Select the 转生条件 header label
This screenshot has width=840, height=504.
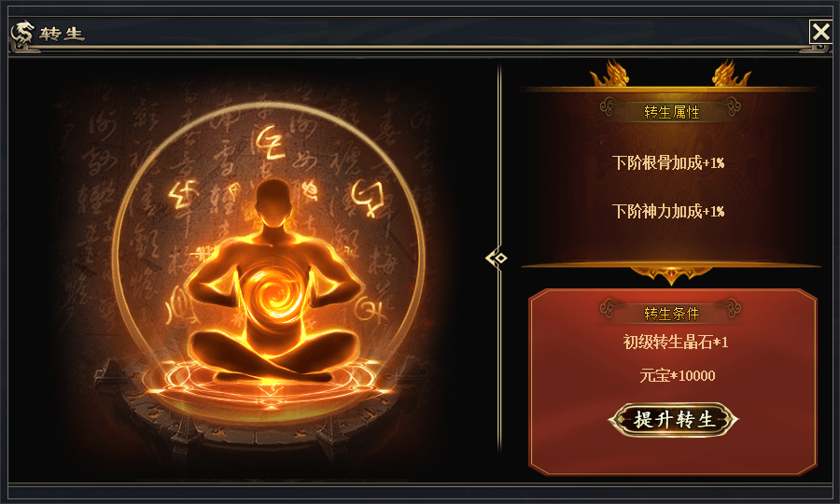tap(671, 314)
